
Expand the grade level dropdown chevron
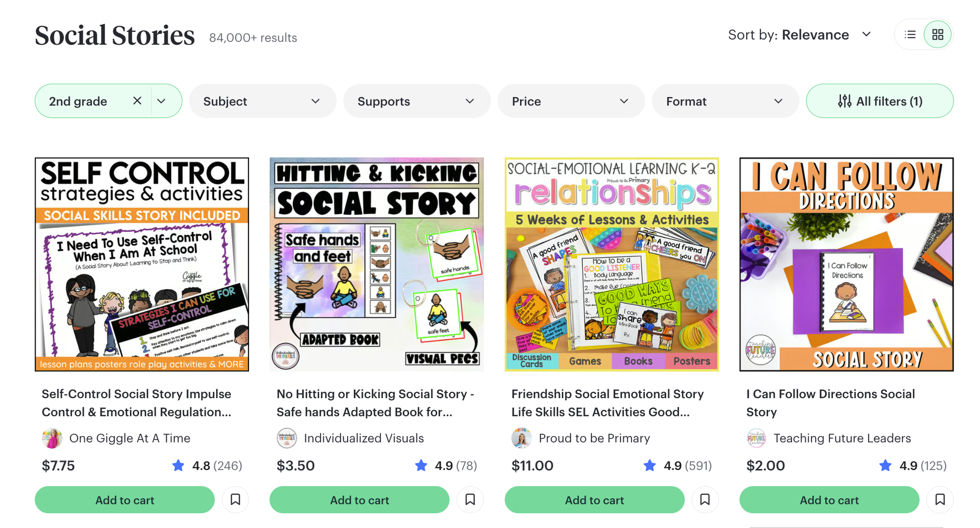[x=162, y=101]
